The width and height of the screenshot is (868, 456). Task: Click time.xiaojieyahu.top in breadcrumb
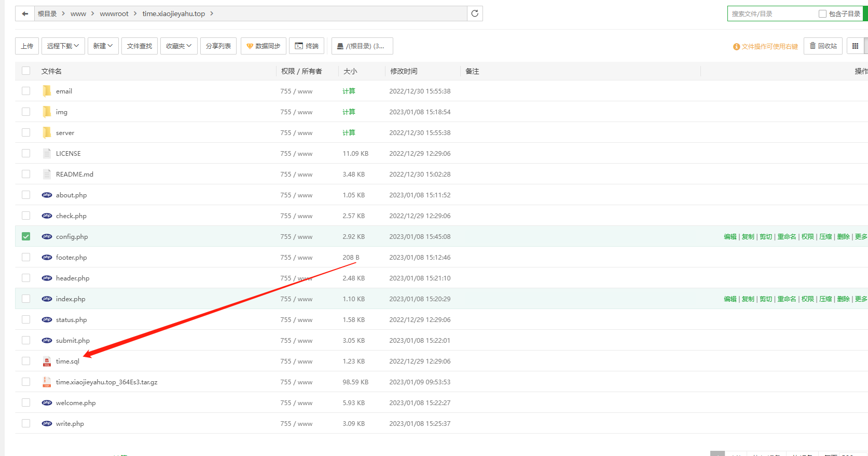(x=174, y=14)
